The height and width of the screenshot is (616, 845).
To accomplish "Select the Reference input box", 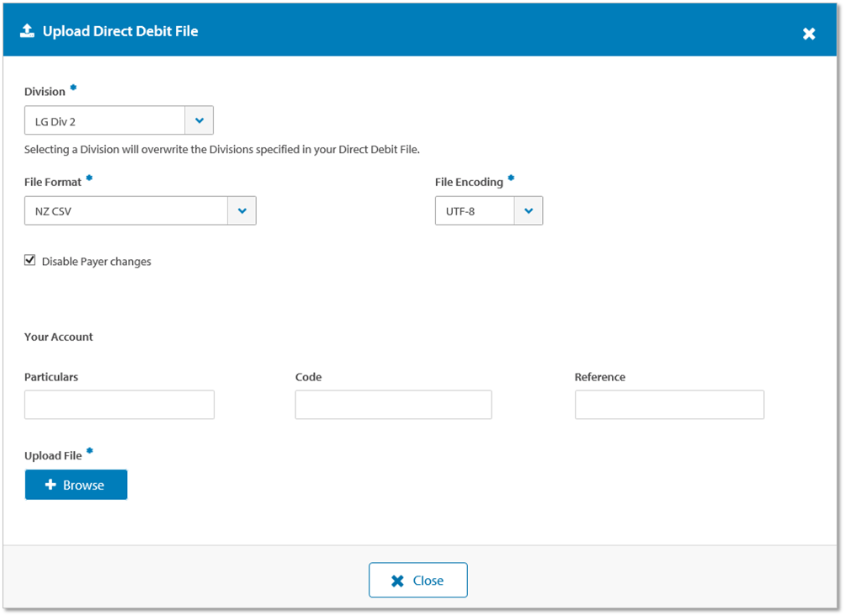I will tap(669, 405).
